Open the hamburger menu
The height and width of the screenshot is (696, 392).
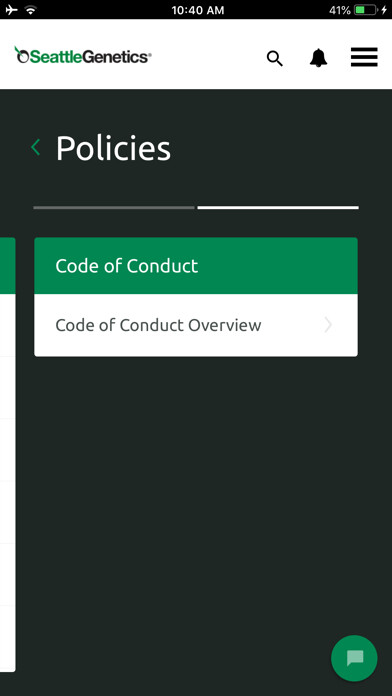click(364, 57)
